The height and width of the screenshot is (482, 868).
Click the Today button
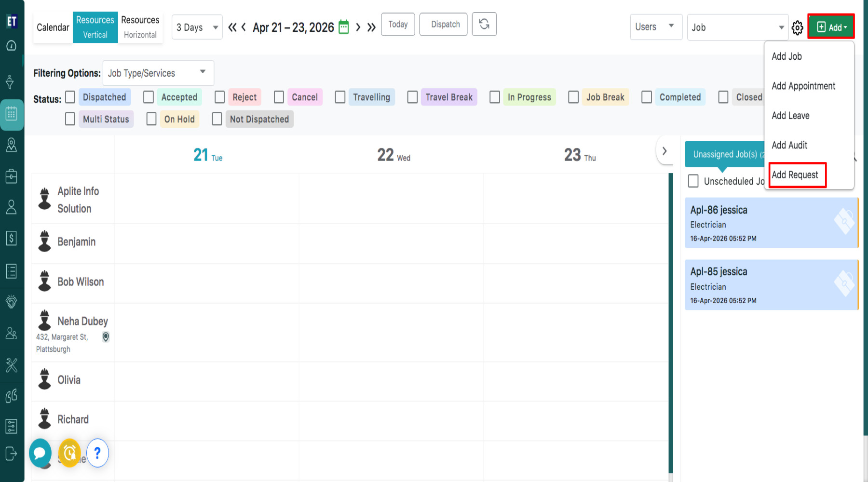click(398, 25)
